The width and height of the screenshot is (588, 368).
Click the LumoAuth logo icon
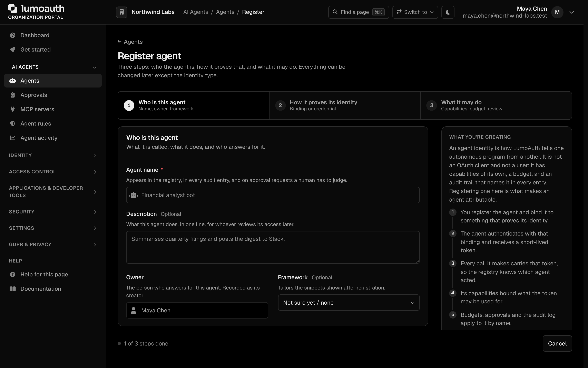[x=13, y=9]
